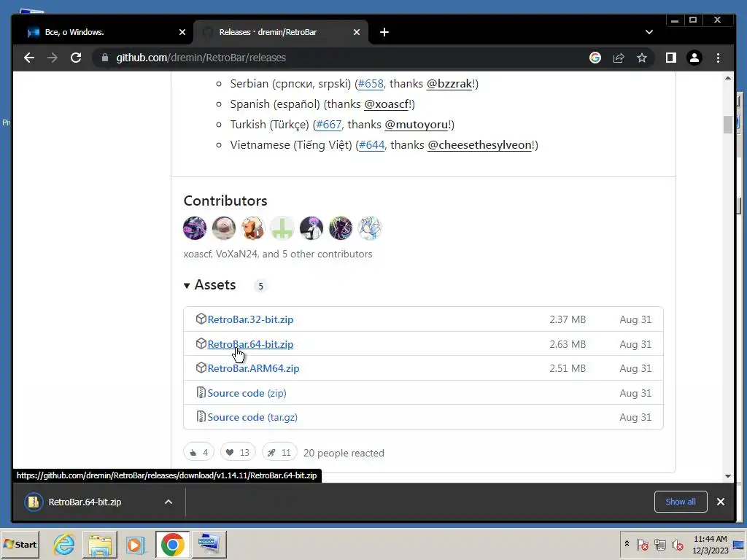747x560 pixels.
Task: Share this page via share icon
Action: pos(619,58)
